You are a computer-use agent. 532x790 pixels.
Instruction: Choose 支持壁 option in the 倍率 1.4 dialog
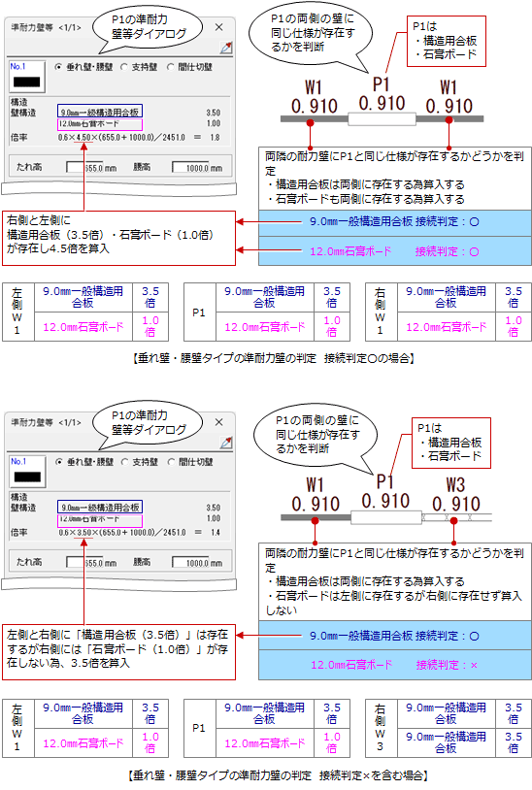(x=124, y=462)
